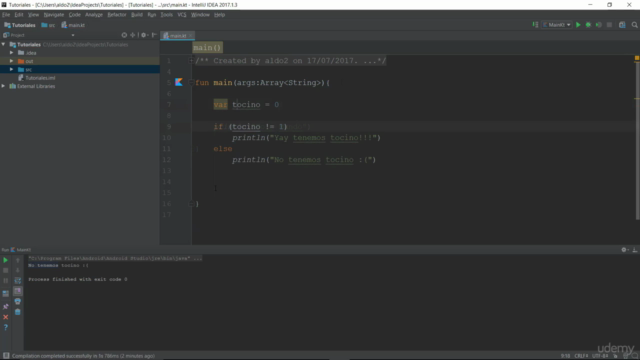Click UTF-8 encoding in status bar

click(600, 356)
